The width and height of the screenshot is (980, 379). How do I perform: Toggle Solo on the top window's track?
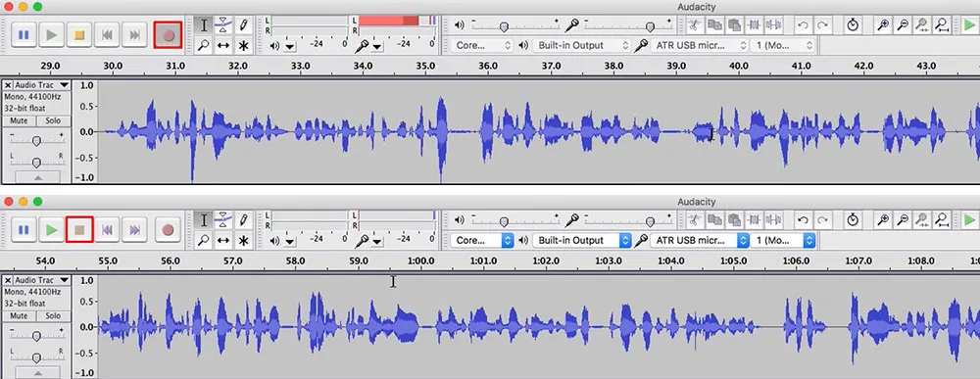53,121
